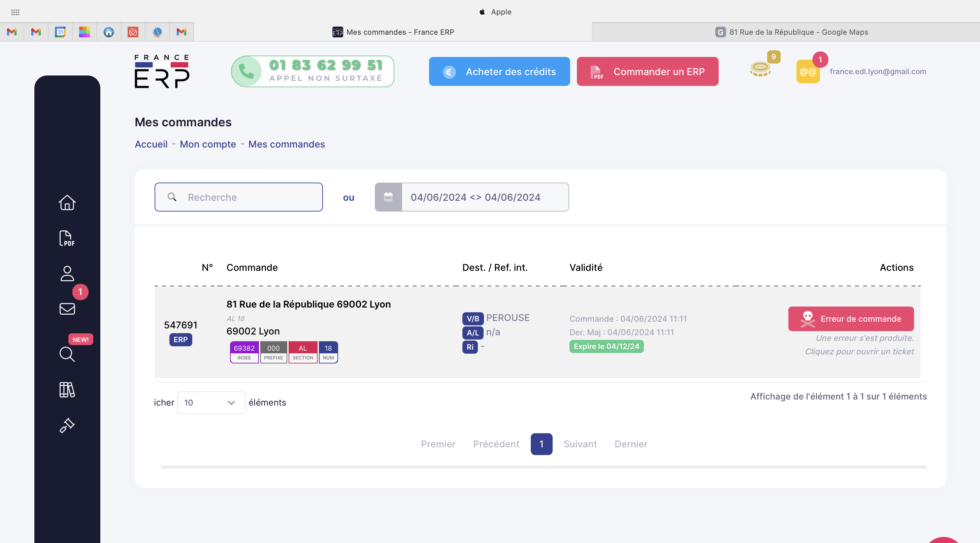980x543 pixels.
Task: Open the first Gmail pinned tab
Action: (12, 32)
